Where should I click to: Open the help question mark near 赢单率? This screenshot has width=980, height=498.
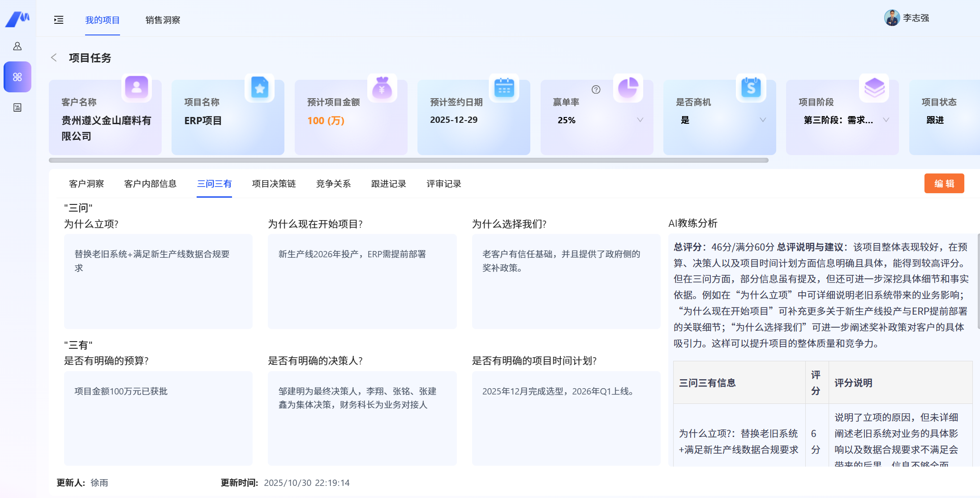click(x=596, y=89)
